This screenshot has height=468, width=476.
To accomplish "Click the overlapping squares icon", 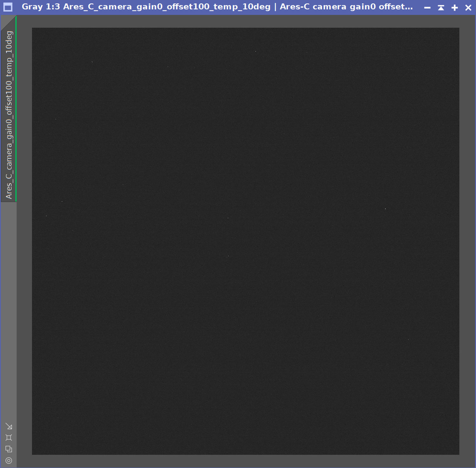I will click(x=9, y=449).
